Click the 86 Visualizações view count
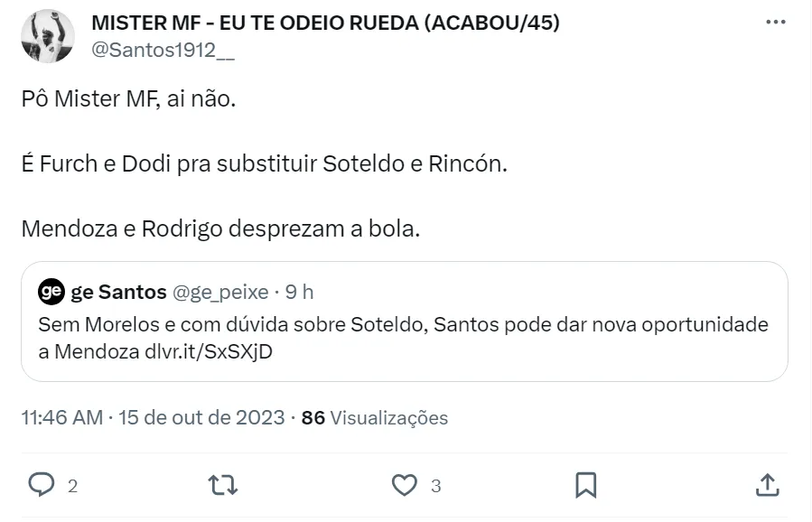The height and width of the screenshot is (522, 812). [x=375, y=418]
